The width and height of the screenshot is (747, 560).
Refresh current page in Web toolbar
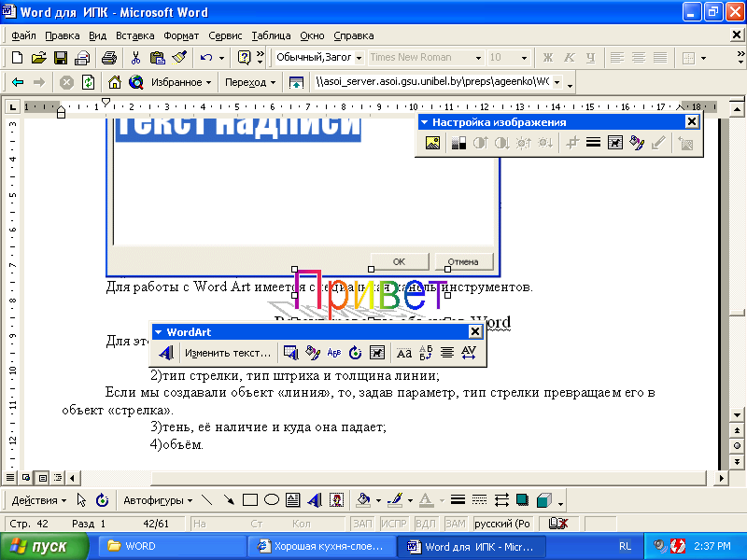pos(88,82)
